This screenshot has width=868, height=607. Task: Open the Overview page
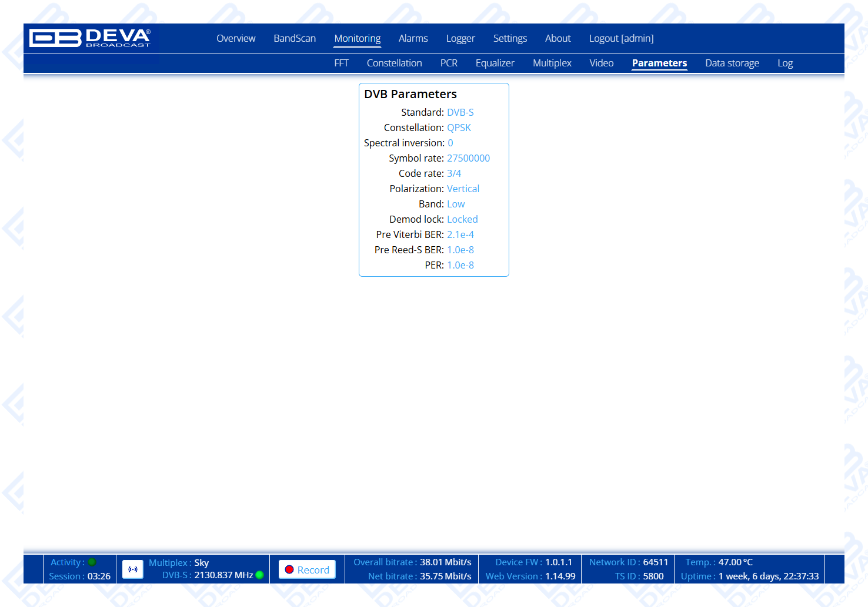pos(236,38)
